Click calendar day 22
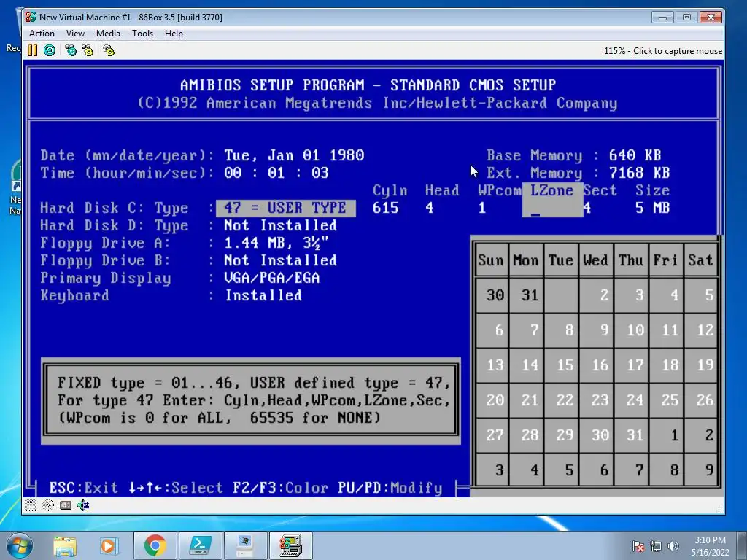747x560 pixels. 561,400
